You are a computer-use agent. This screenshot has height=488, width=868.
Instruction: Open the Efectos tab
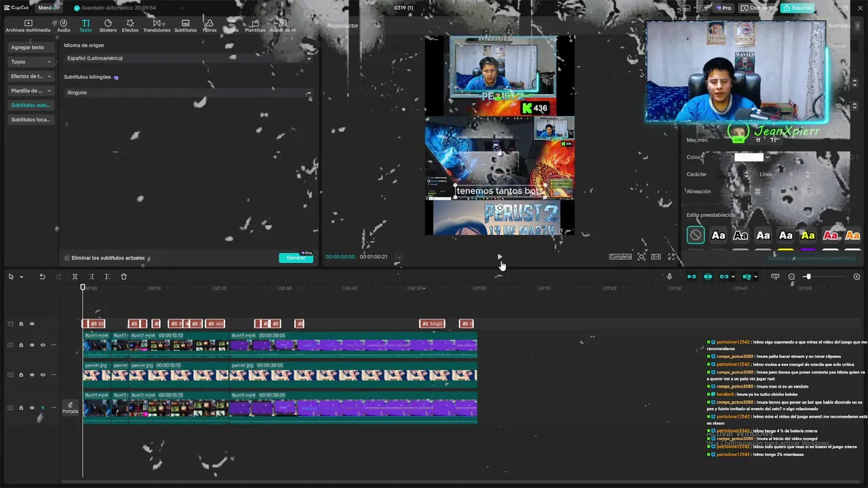pyautogui.click(x=130, y=26)
